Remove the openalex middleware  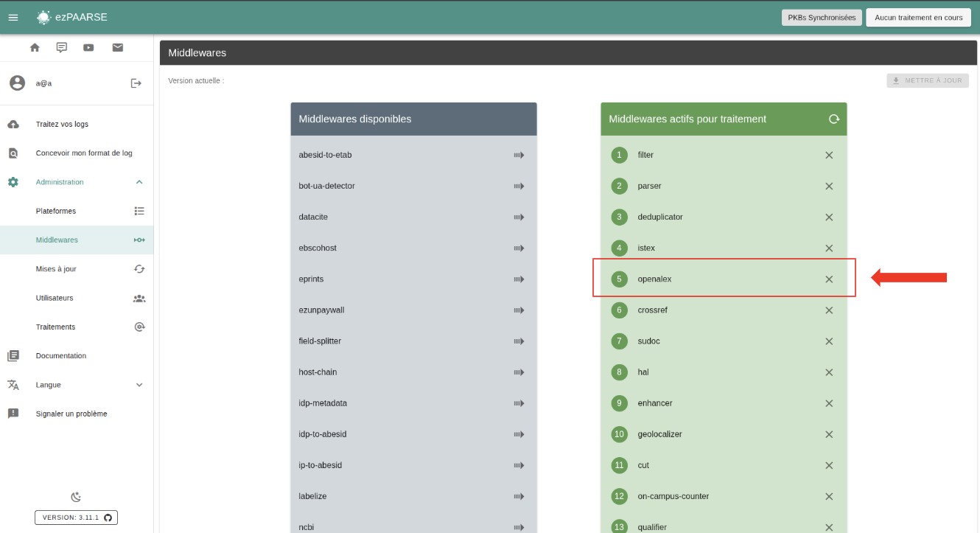(829, 279)
